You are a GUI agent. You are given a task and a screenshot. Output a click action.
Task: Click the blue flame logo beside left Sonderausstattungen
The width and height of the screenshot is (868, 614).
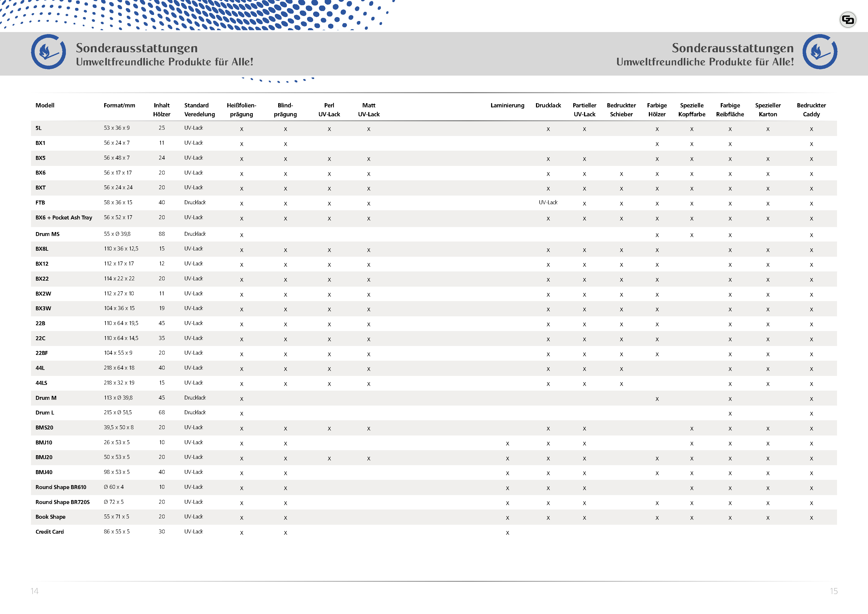48,52
